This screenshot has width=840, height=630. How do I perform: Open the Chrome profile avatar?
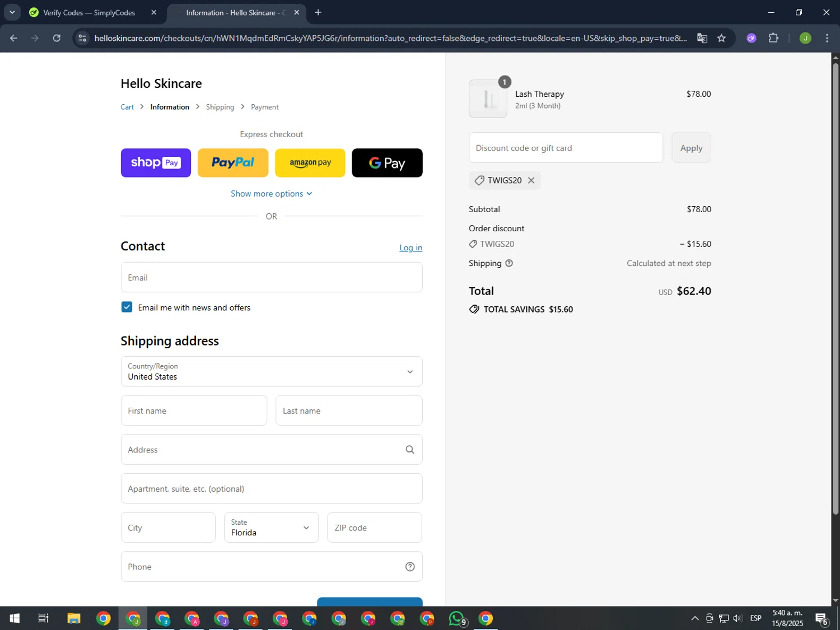tap(805, 38)
